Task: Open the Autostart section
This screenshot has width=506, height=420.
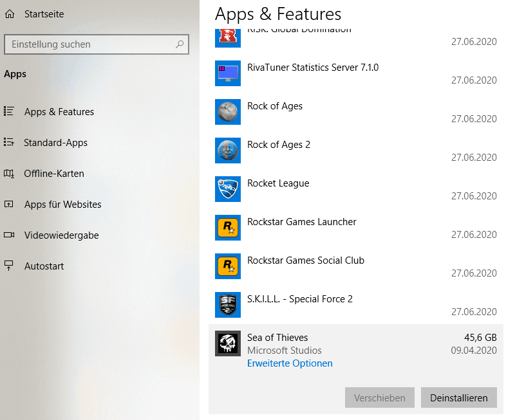Action: tap(44, 266)
